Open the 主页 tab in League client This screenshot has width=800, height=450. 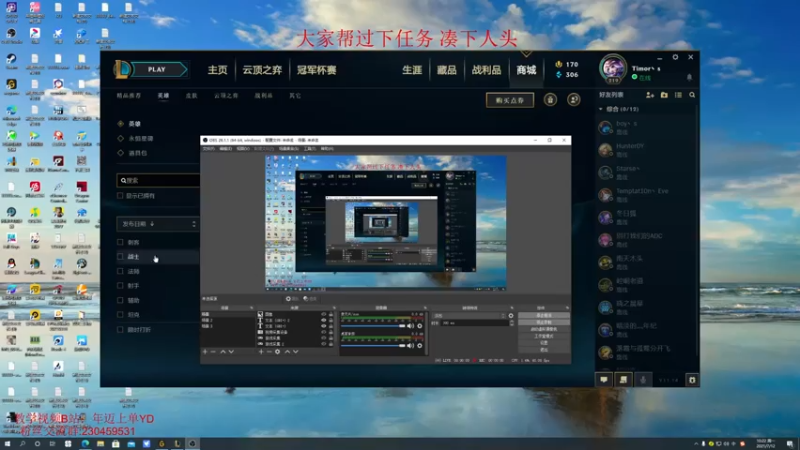pyautogui.click(x=218, y=70)
